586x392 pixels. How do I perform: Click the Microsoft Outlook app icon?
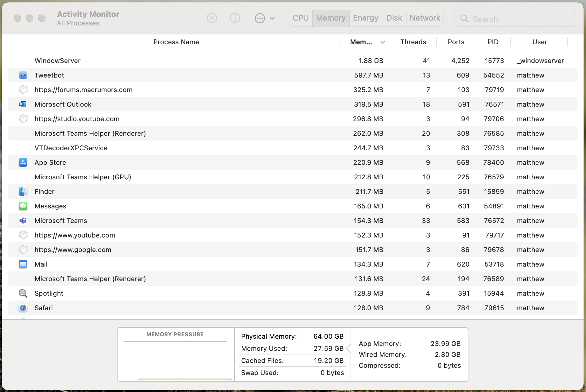pyautogui.click(x=23, y=104)
